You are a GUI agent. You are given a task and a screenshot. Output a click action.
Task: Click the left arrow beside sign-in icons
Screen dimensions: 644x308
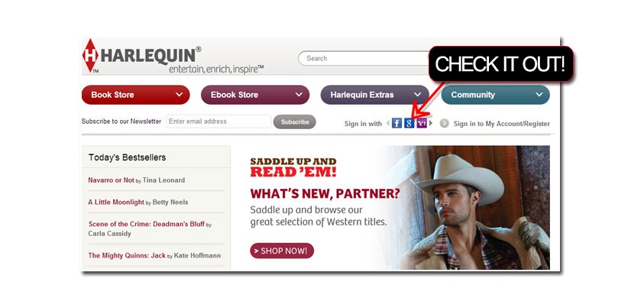388,123
